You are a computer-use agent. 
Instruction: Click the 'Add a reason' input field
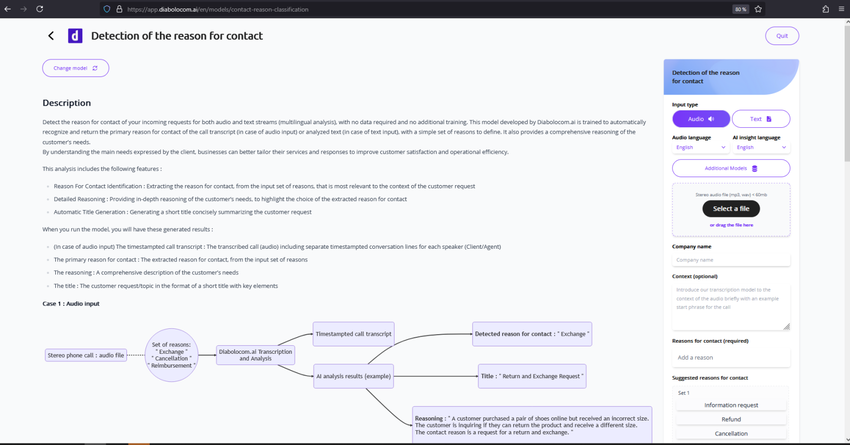pos(730,357)
